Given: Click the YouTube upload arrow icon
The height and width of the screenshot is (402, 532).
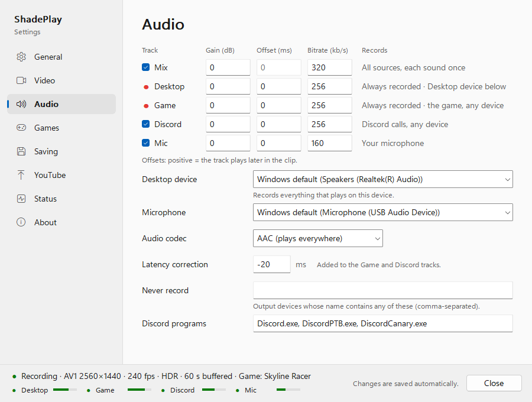Looking at the screenshot, I should pyautogui.click(x=21, y=175).
